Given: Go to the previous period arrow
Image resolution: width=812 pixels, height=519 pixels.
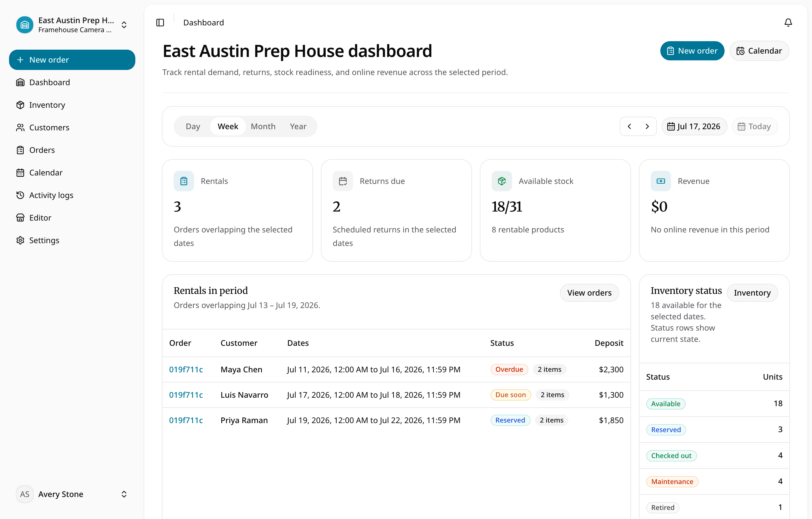Looking at the screenshot, I should 629,127.
